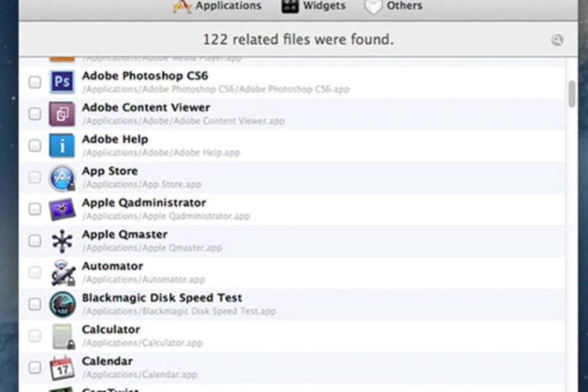The image size is (588, 392).
Task: Open the Widgets tab
Action: point(314,6)
